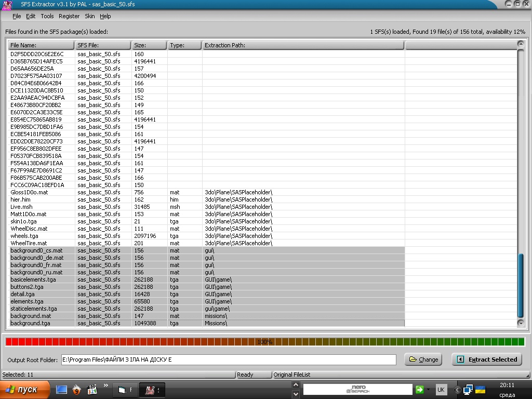The image size is (532, 399).
Task: Open the Edit menu
Action: [x=31, y=16]
